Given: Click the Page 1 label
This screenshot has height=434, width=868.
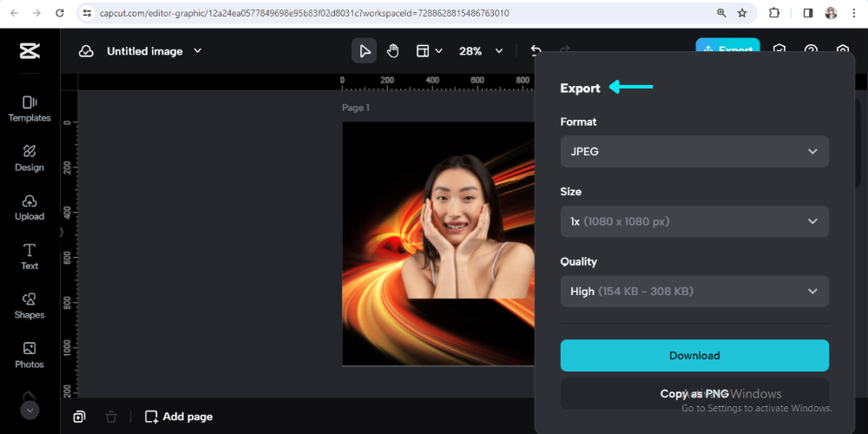Looking at the screenshot, I should [x=355, y=108].
